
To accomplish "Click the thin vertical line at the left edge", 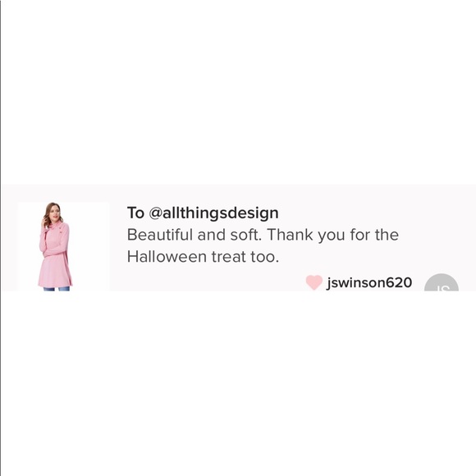I will (x=1, y=238).
